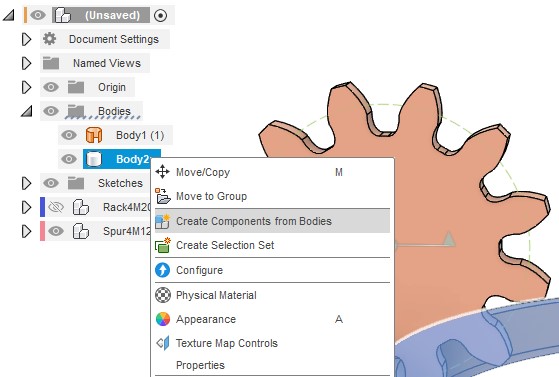Select the Origin folder label
The height and width of the screenshot is (377, 559).
pos(112,87)
